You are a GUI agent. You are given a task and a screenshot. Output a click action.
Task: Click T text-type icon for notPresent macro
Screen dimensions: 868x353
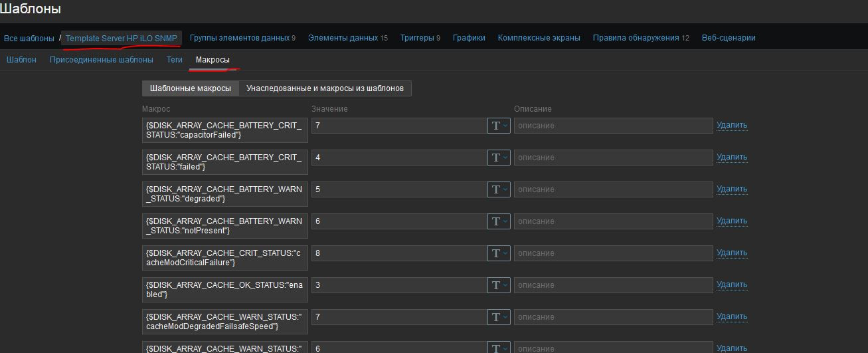pos(495,221)
